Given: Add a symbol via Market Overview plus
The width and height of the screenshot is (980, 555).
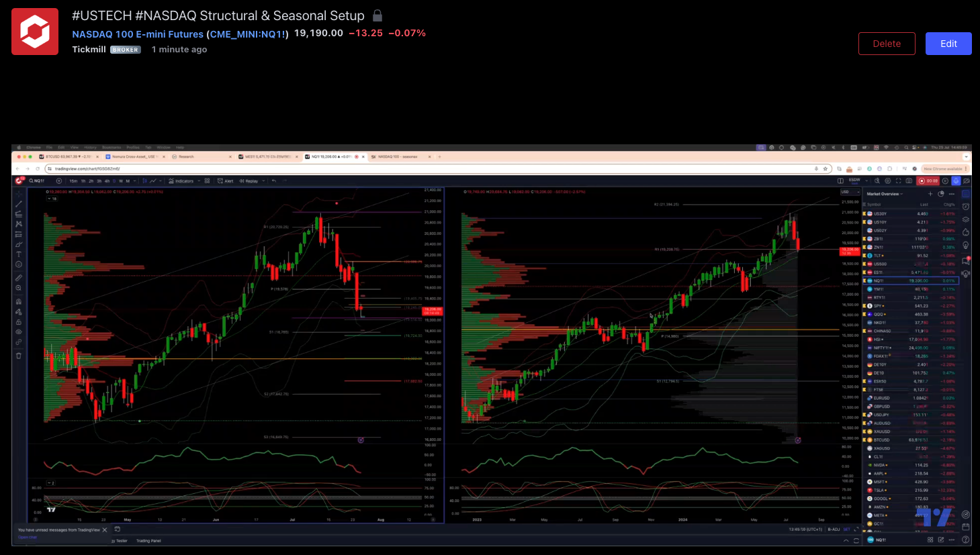Looking at the screenshot, I should point(930,194).
